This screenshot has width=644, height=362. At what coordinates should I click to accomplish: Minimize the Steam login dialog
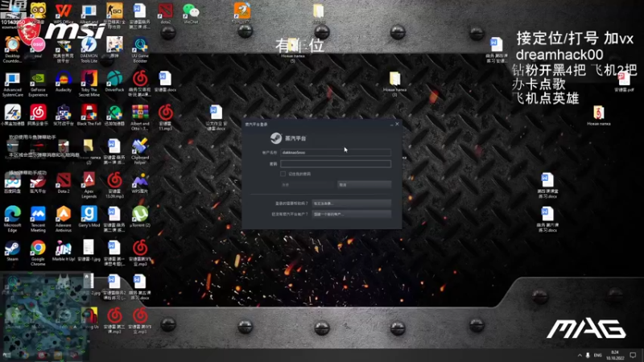[x=391, y=124]
